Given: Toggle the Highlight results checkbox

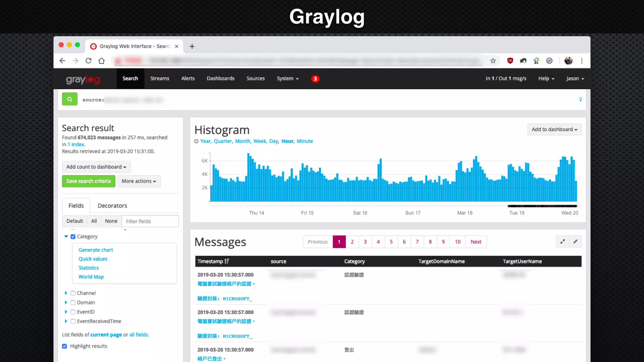Looking at the screenshot, I should (x=64, y=346).
